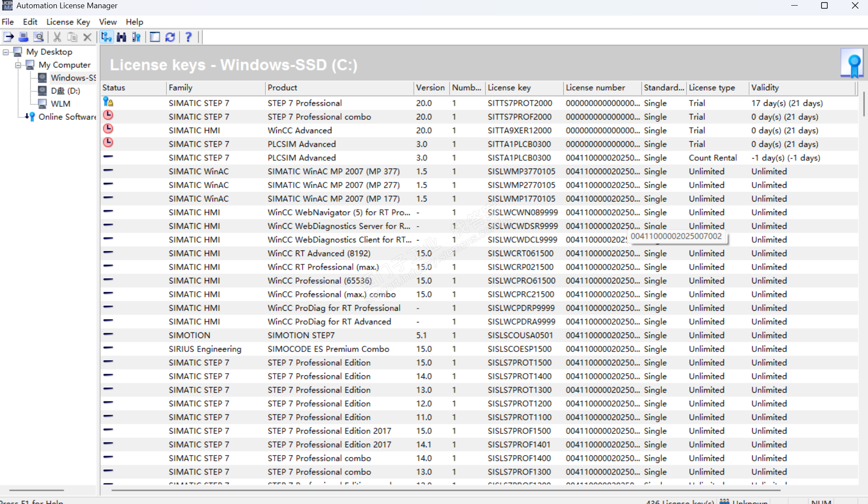868x504 pixels.
Task: Select the SIMOTION STEP7 license row
Action: point(301,335)
